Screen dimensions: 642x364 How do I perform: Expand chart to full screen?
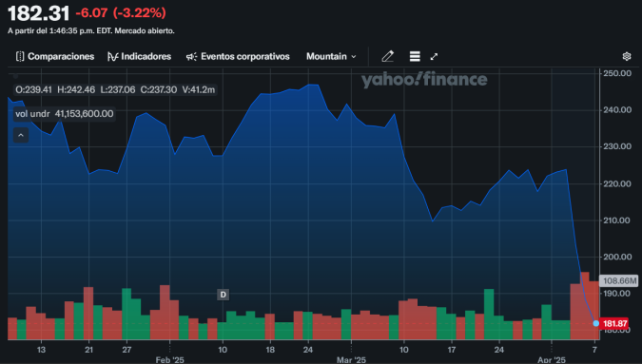point(434,56)
